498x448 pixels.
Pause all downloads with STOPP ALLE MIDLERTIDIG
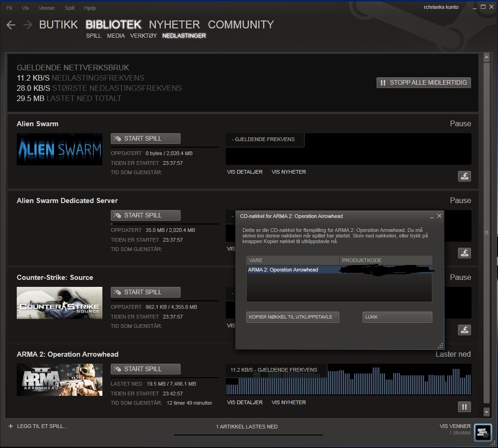click(x=424, y=82)
